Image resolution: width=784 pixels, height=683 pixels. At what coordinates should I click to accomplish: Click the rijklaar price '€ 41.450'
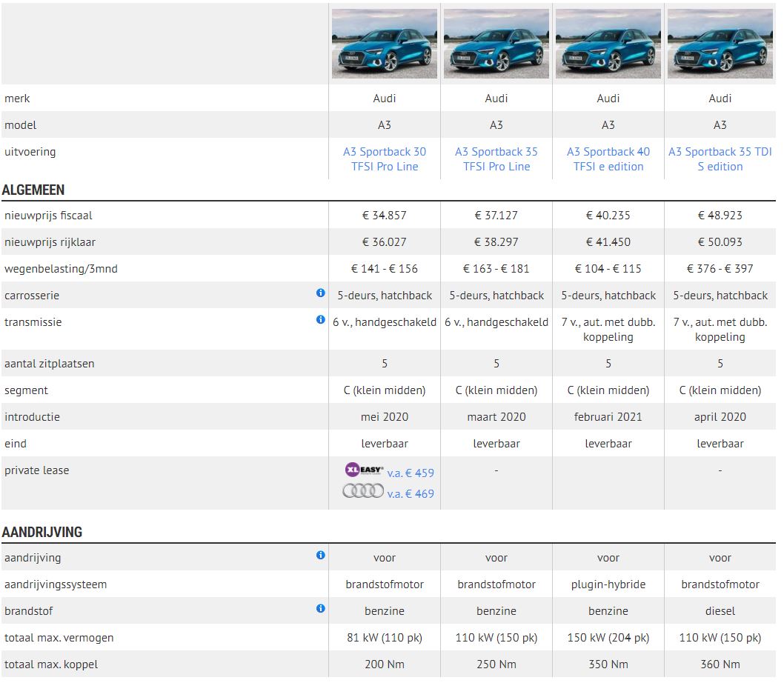click(x=608, y=242)
